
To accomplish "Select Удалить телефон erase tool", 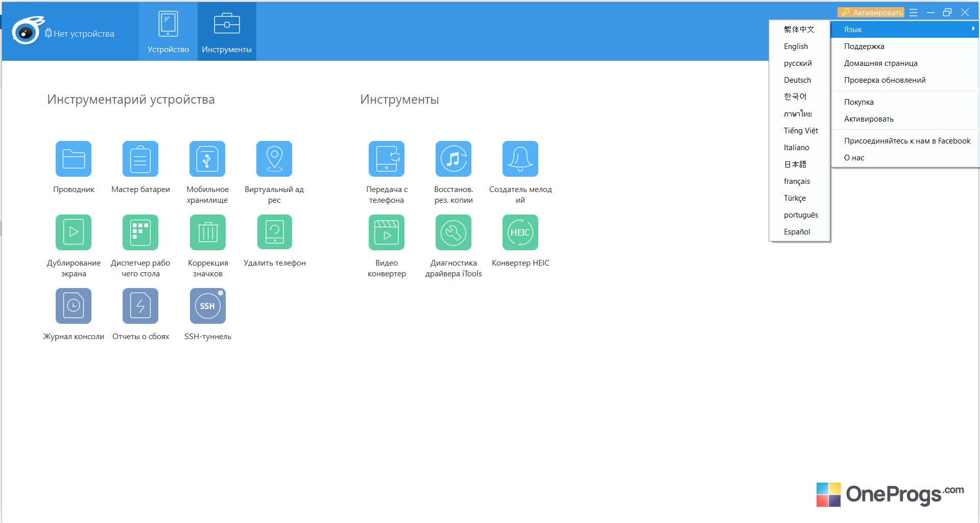I will [x=274, y=232].
